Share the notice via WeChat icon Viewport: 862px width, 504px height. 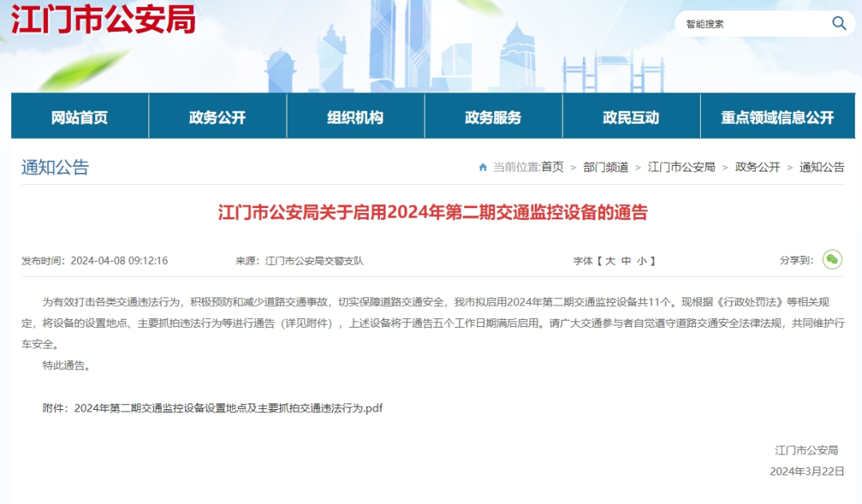point(832,260)
